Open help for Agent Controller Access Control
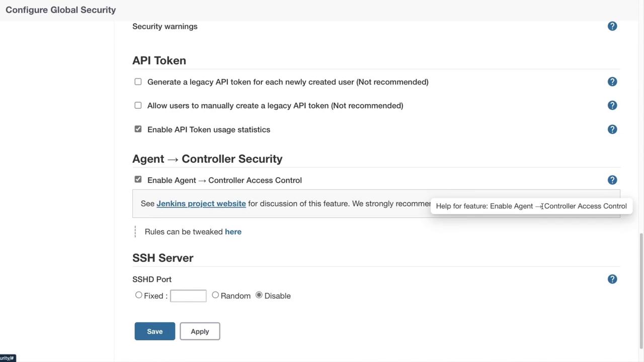The image size is (644, 362). (x=612, y=180)
